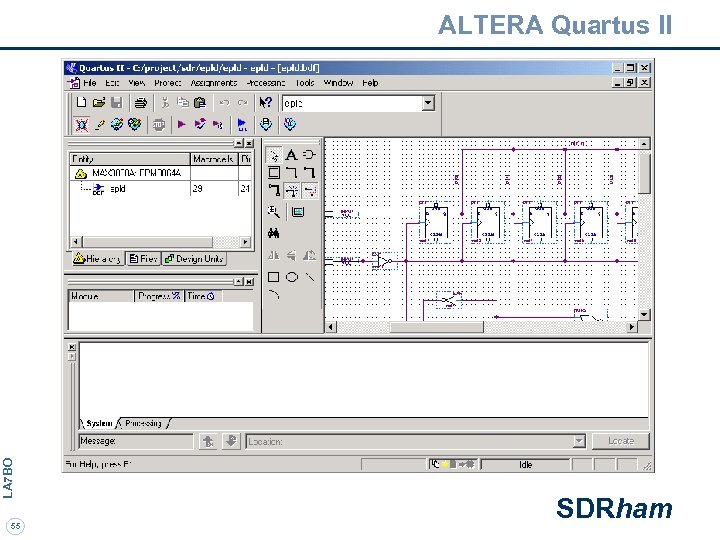The width and height of the screenshot is (720, 540).
Task: Select the Orthogonal Conduit tool
Action: pyautogui.click(x=274, y=190)
